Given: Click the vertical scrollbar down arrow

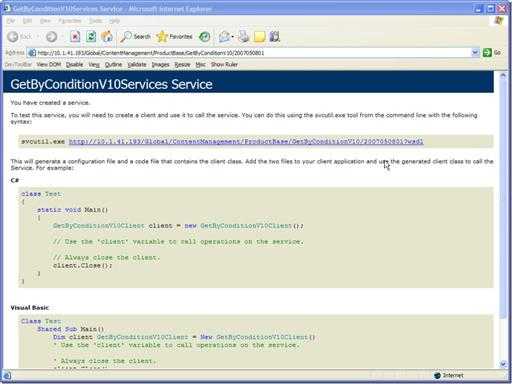Looking at the screenshot, I should click(503, 364).
